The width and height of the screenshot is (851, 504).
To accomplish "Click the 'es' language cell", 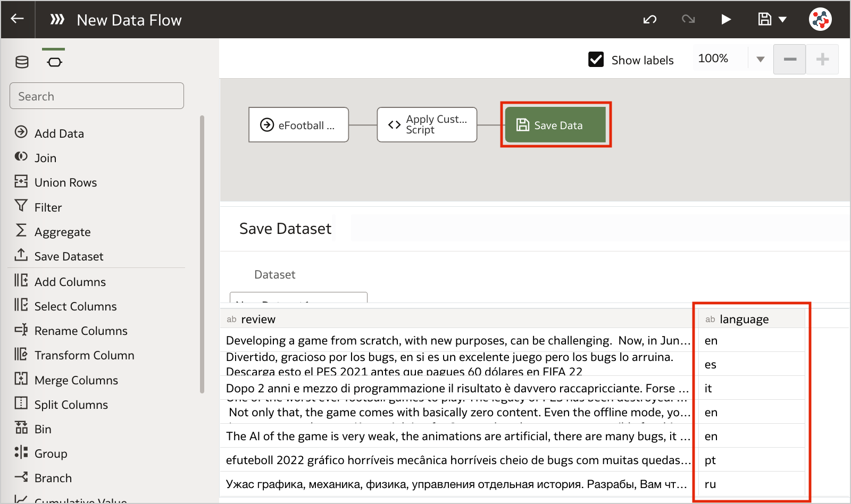I will 752,364.
